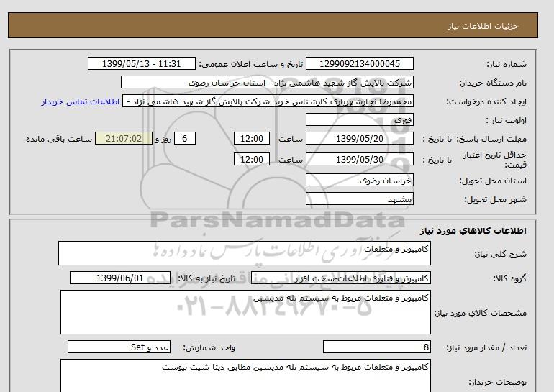Click the label تعداد / مقدار مورد نیاز
The image size is (554, 392).
click(486, 348)
